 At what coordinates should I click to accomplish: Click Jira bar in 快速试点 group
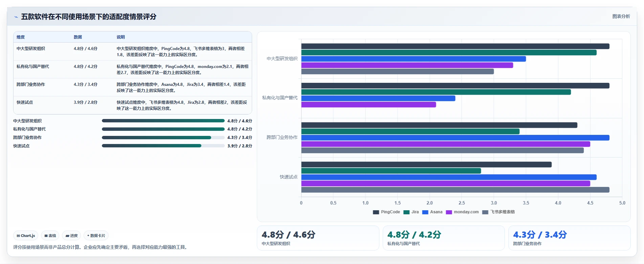(x=391, y=171)
